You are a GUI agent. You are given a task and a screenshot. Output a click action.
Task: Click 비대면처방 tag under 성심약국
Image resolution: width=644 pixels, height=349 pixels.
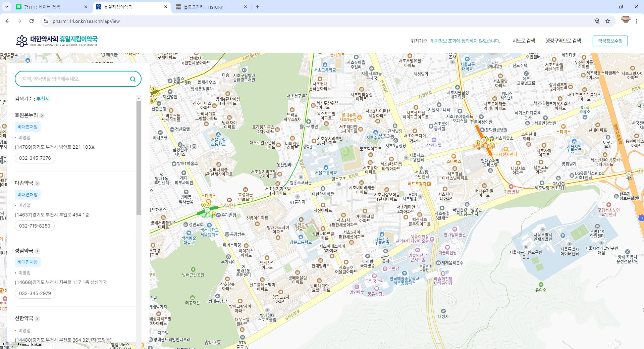click(28, 262)
